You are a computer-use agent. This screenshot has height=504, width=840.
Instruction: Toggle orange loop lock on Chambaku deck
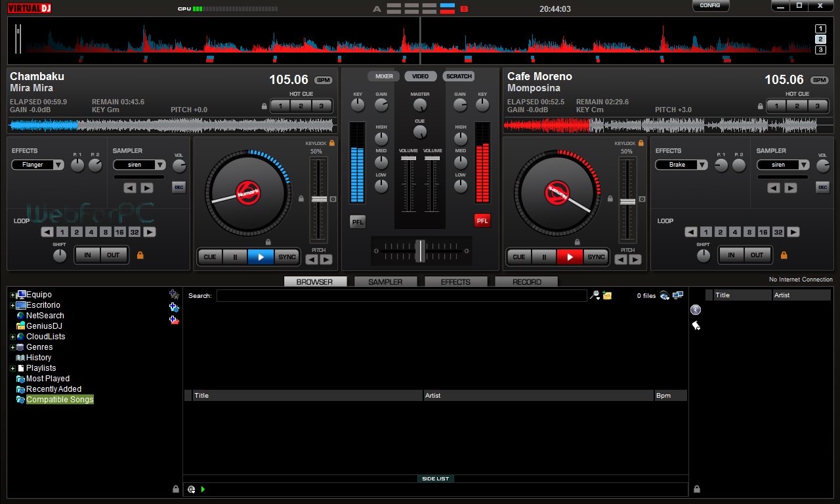(140, 255)
